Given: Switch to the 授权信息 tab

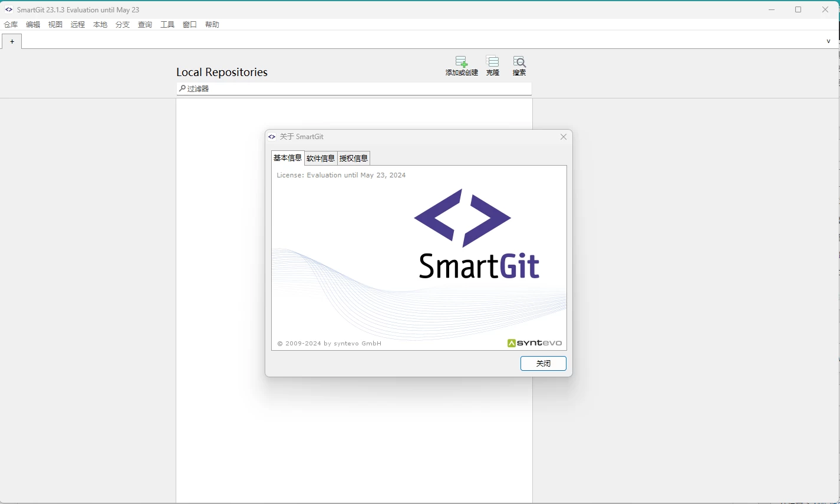Looking at the screenshot, I should pyautogui.click(x=354, y=158).
